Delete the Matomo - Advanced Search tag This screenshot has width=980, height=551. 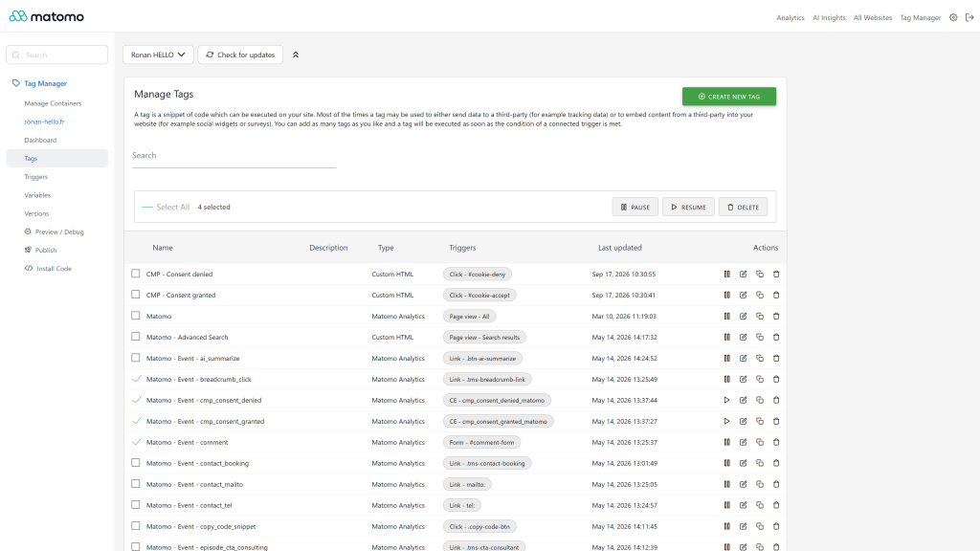pos(776,338)
